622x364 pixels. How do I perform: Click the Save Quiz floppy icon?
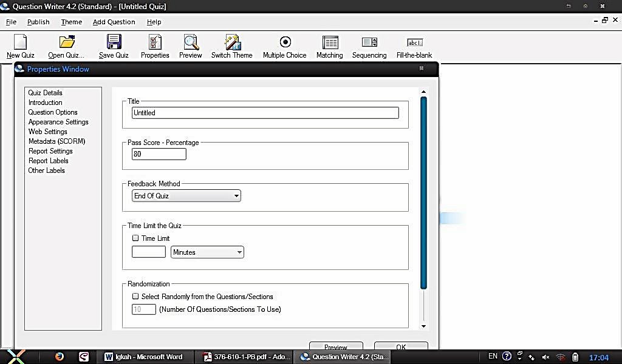coord(114,42)
